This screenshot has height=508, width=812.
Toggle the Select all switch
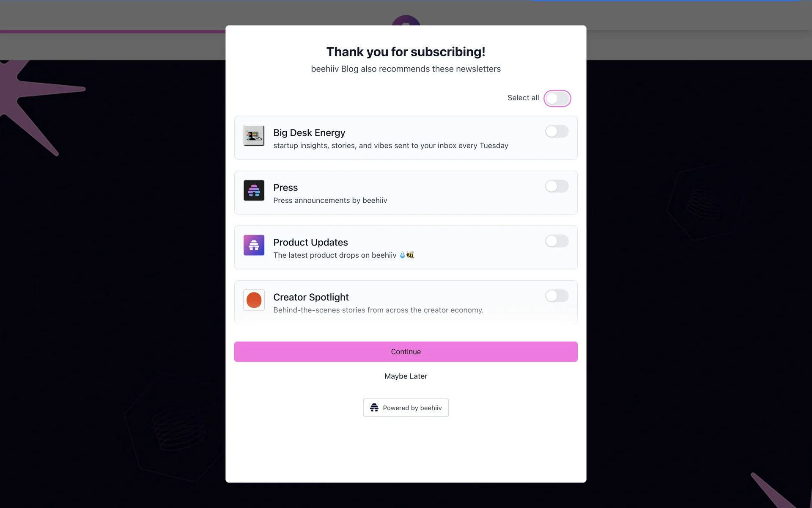click(x=557, y=98)
